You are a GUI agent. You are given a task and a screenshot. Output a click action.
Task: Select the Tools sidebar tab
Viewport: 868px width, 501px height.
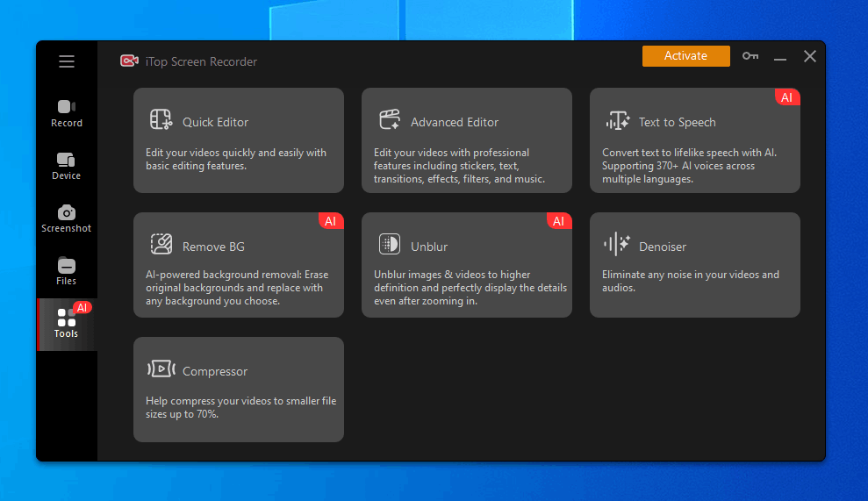point(67,325)
